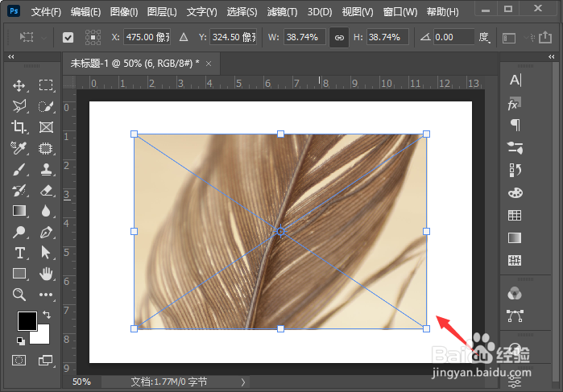Select the Crop tool
The width and height of the screenshot is (563, 392).
[19, 127]
